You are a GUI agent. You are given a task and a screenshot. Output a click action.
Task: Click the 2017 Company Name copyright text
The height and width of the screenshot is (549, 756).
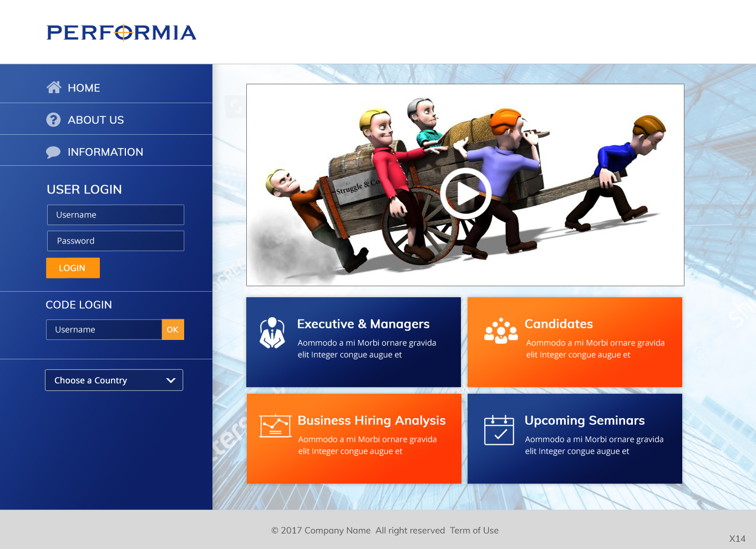321,531
